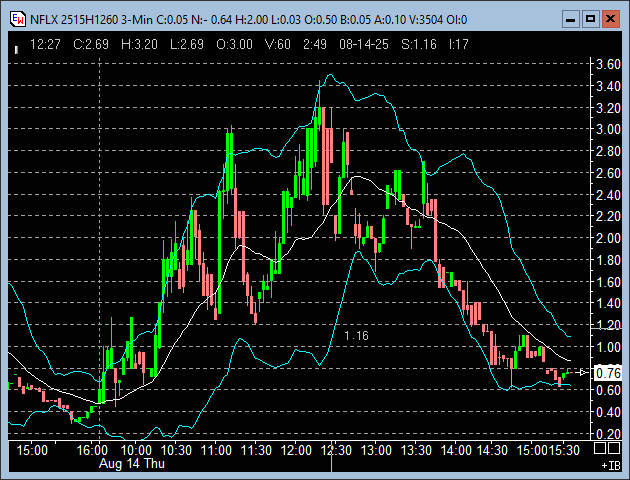Click the small cursor marker left of 12:27
The image size is (630, 480).
click(16, 50)
